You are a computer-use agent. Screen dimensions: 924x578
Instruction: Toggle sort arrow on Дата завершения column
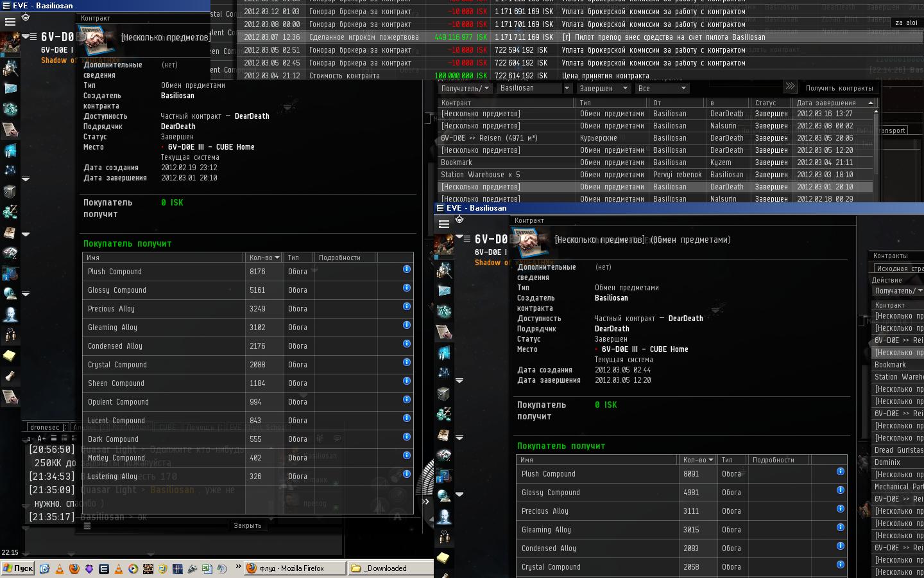pyautogui.click(x=871, y=103)
